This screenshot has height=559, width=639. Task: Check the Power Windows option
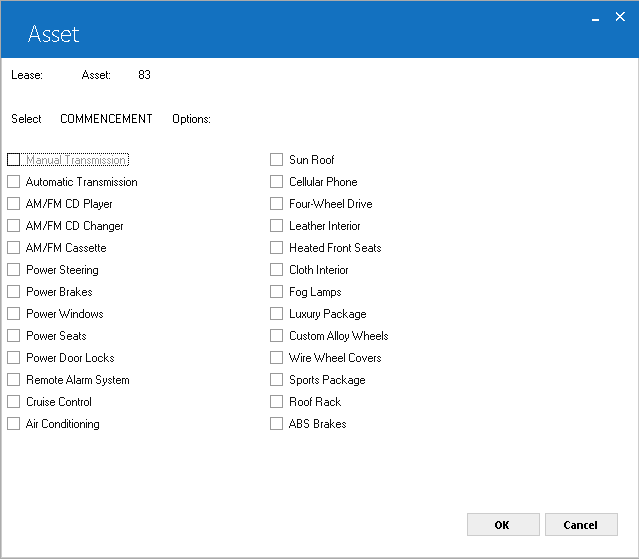coord(13,314)
